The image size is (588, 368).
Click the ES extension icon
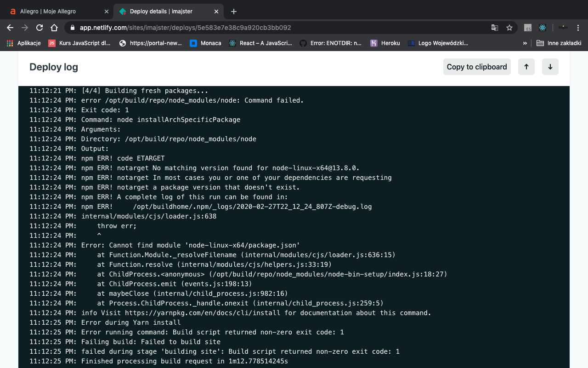point(527,28)
